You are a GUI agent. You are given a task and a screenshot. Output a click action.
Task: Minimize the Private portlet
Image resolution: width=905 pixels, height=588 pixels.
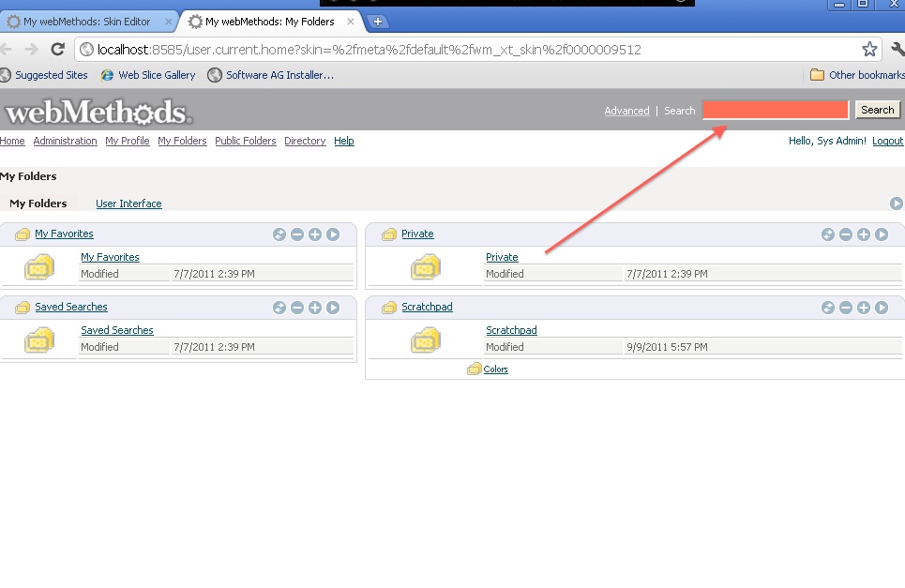[x=846, y=234]
